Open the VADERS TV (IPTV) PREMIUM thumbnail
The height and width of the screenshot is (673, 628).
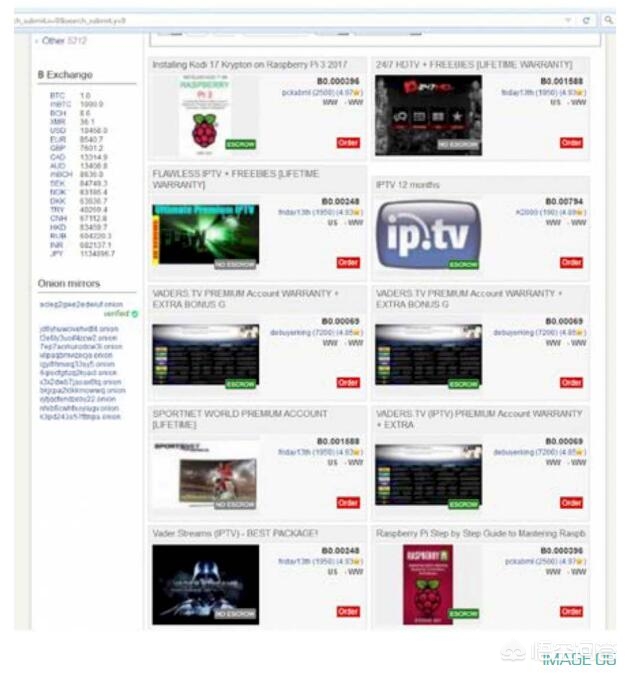pyautogui.click(x=428, y=475)
